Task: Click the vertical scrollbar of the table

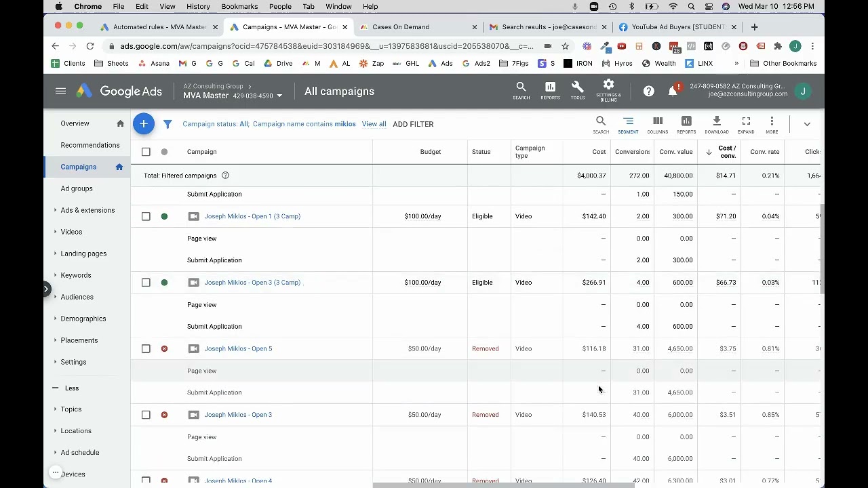Action: (822, 249)
